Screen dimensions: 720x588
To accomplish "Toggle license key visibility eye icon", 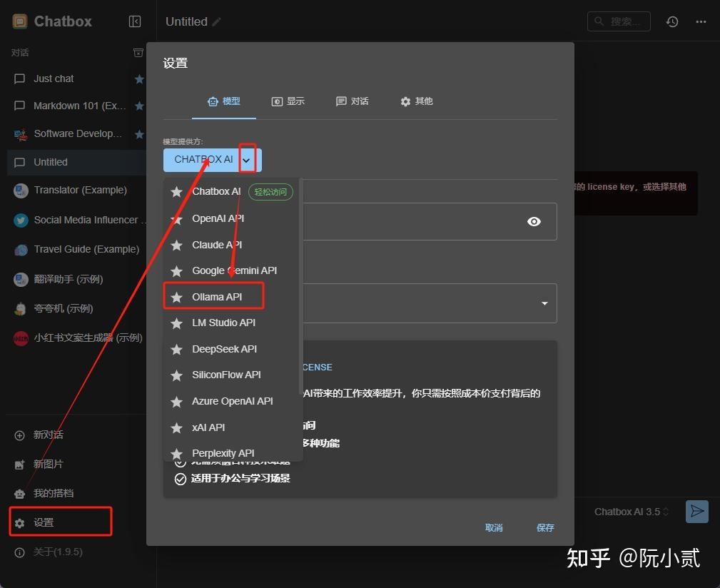I will coord(534,222).
